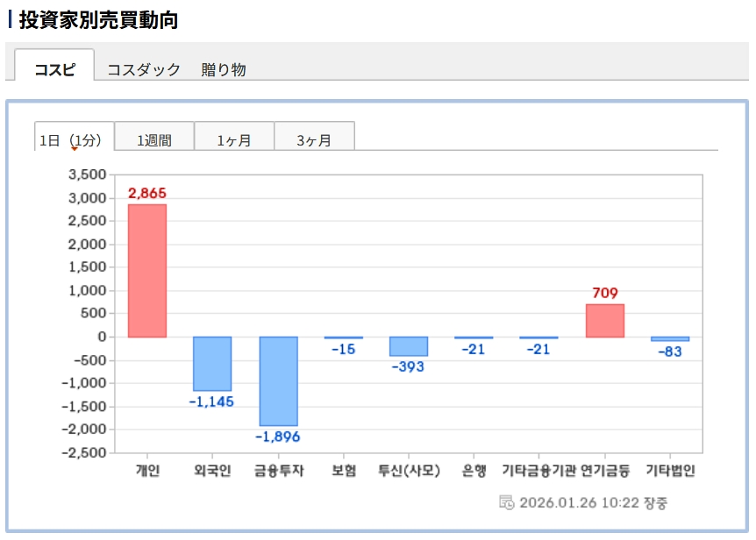The height and width of the screenshot is (540, 756).
Task: Open the コスダック tab
Action: pyautogui.click(x=144, y=69)
